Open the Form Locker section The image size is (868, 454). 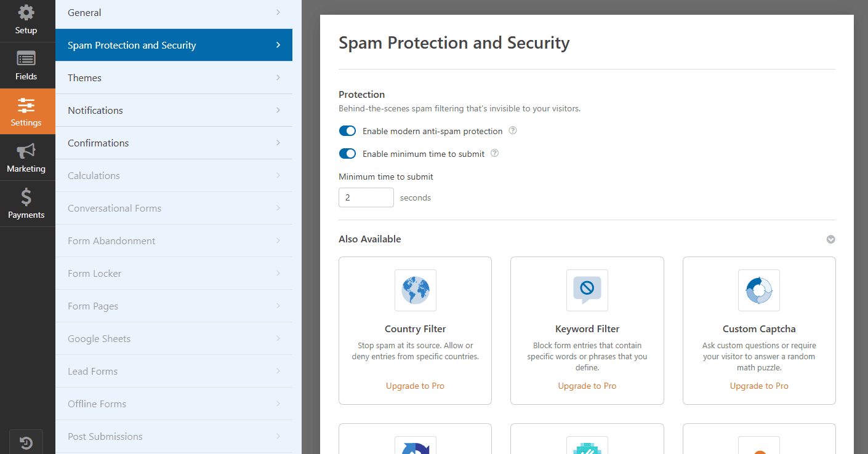click(x=174, y=273)
